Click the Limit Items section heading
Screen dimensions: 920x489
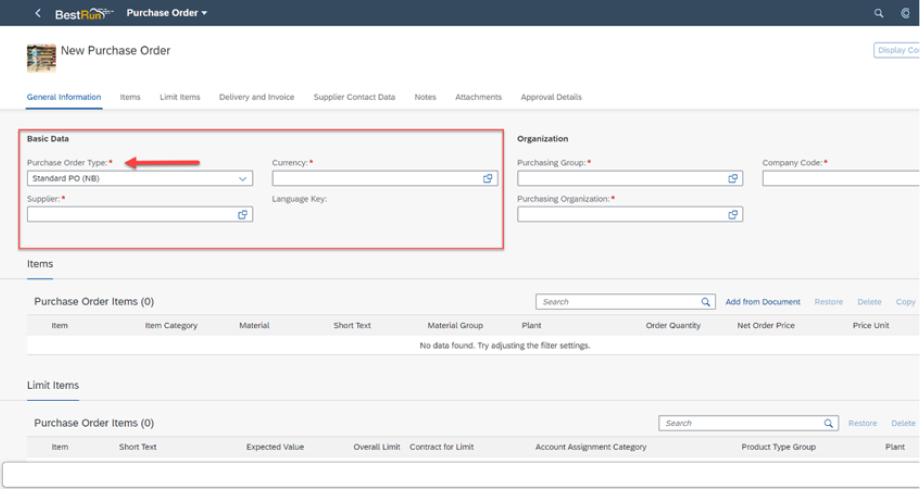point(53,386)
